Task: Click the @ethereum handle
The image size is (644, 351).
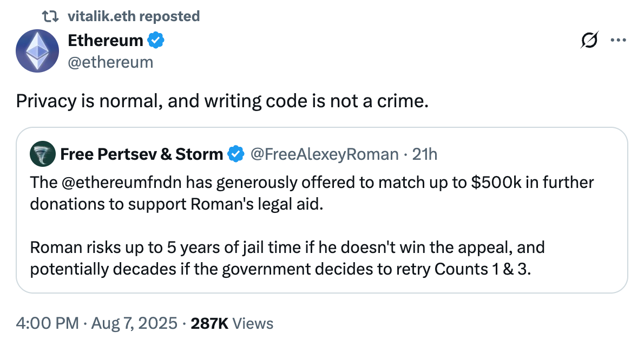Action: click(110, 62)
